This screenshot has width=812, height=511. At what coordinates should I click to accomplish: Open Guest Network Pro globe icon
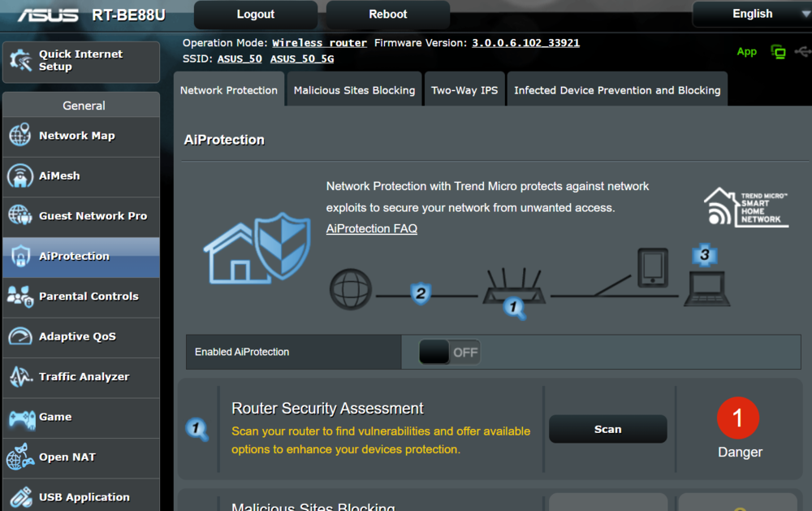19,215
